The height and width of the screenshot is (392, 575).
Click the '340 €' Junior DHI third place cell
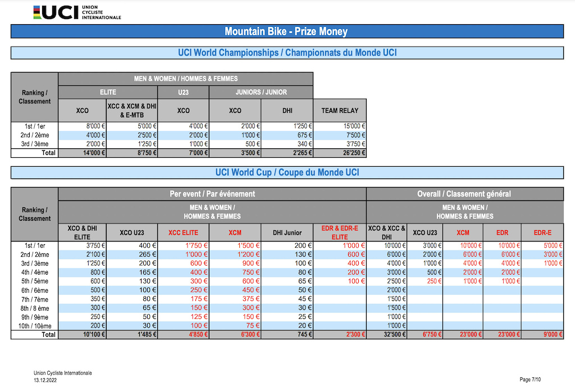pos(287,144)
